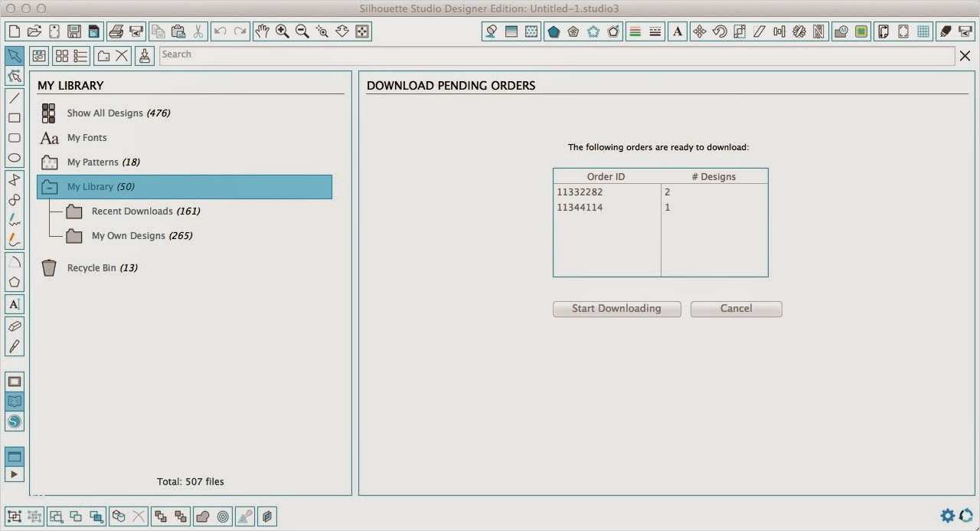This screenshot has width=980, height=531.
Task: Choose the Zoom Selection tool
Action: (x=322, y=31)
